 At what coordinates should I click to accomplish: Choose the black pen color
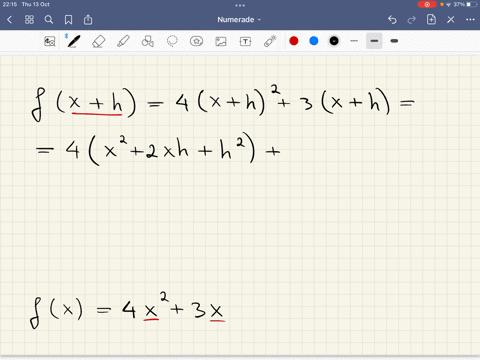click(x=334, y=41)
